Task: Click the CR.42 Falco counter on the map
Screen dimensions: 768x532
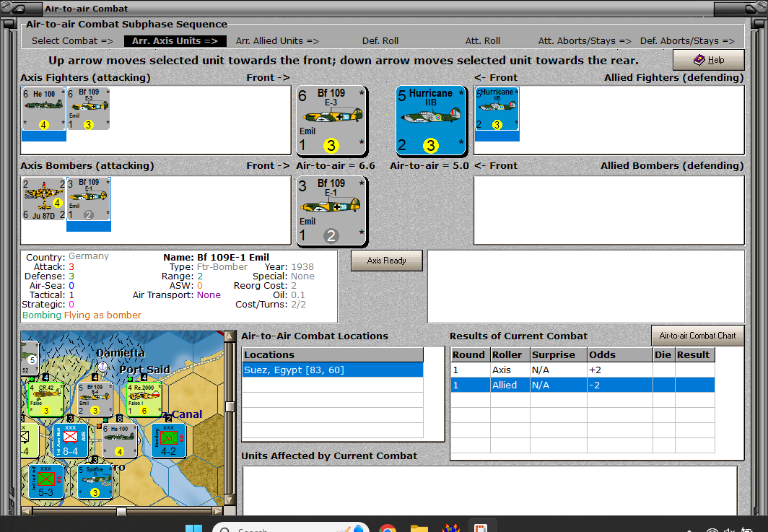Action: (45, 399)
